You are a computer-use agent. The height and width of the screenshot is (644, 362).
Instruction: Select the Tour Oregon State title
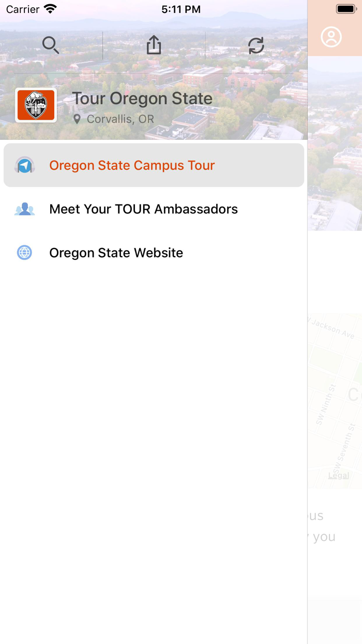[142, 98]
